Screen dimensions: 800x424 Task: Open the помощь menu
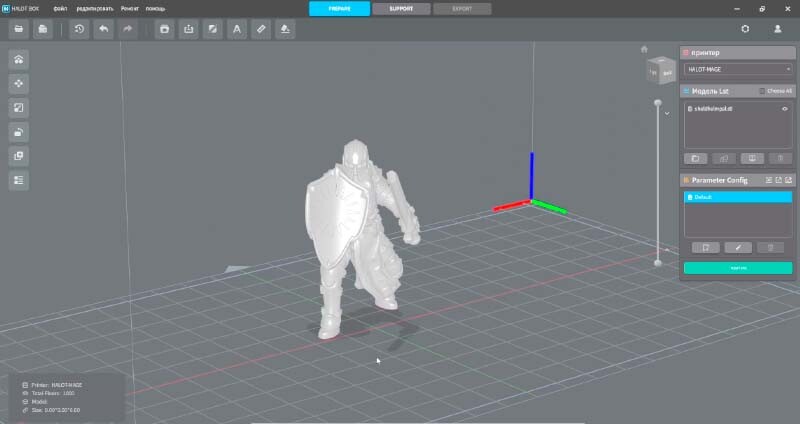pos(155,9)
